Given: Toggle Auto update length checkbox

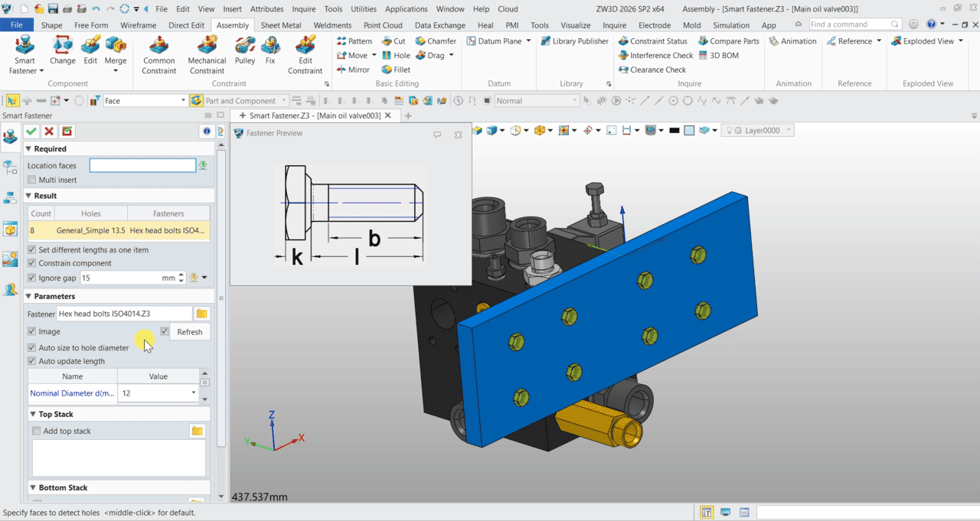Looking at the screenshot, I should (x=32, y=361).
